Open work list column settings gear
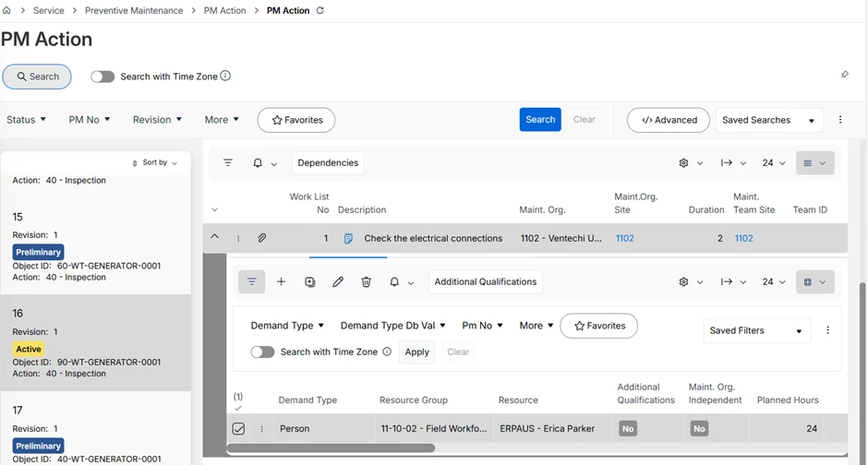 click(x=683, y=162)
